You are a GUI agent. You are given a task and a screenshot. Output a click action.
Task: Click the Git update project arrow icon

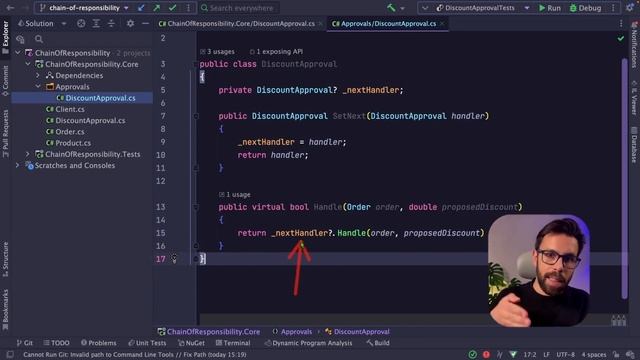point(141,8)
